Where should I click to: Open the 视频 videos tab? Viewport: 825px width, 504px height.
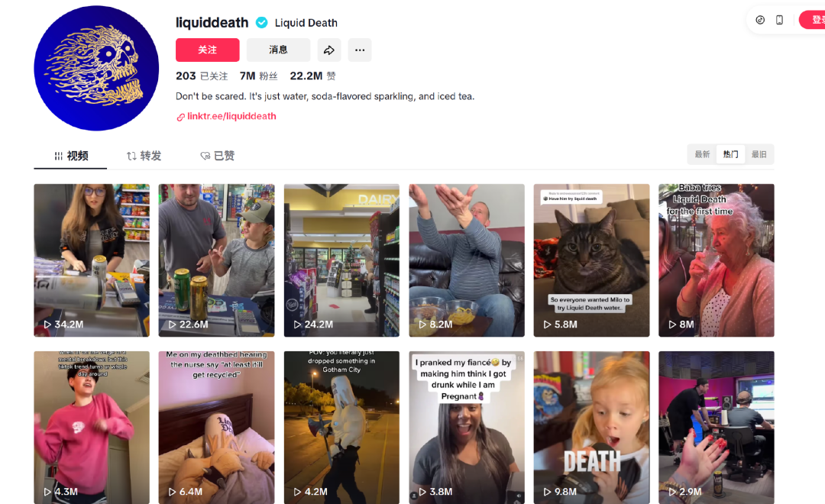[71, 156]
